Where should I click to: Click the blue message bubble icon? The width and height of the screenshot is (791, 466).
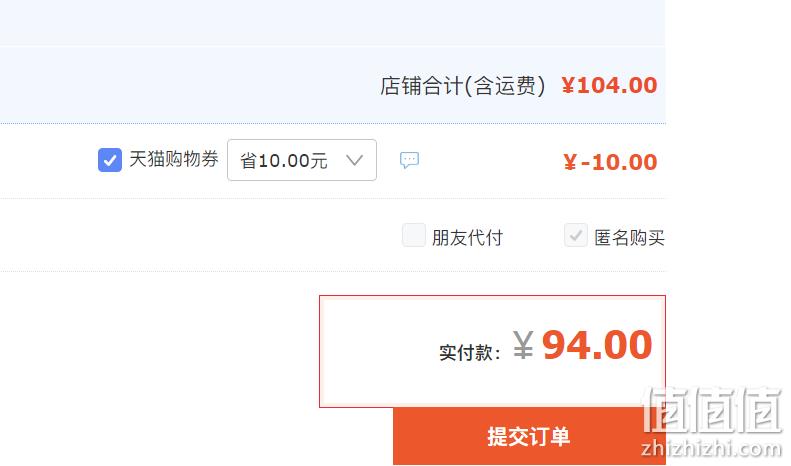click(409, 160)
